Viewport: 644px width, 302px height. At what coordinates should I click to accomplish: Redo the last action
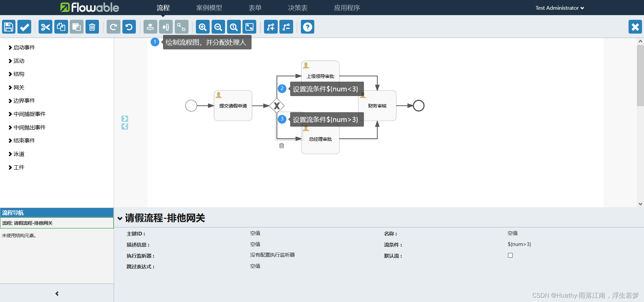pos(113,27)
